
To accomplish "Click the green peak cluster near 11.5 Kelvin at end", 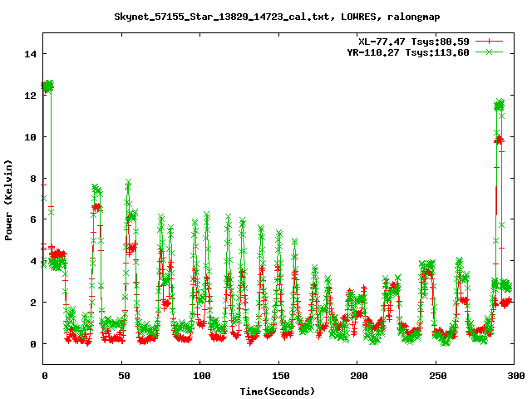I will (499, 106).
